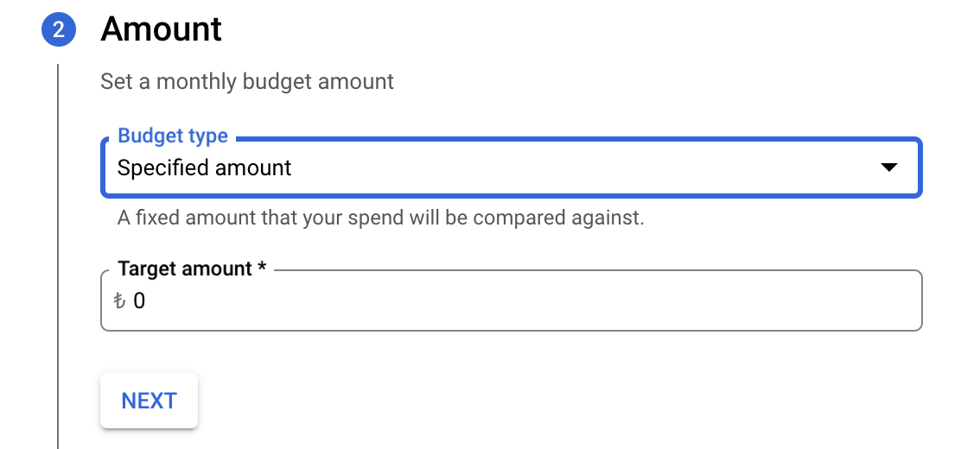
Task: Click blank area inside Budget type box
Action: tap(582, 168)
